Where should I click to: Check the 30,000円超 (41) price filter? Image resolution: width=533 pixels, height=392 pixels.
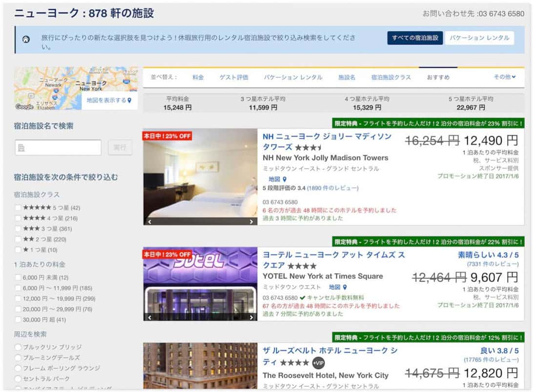[18, 320]
